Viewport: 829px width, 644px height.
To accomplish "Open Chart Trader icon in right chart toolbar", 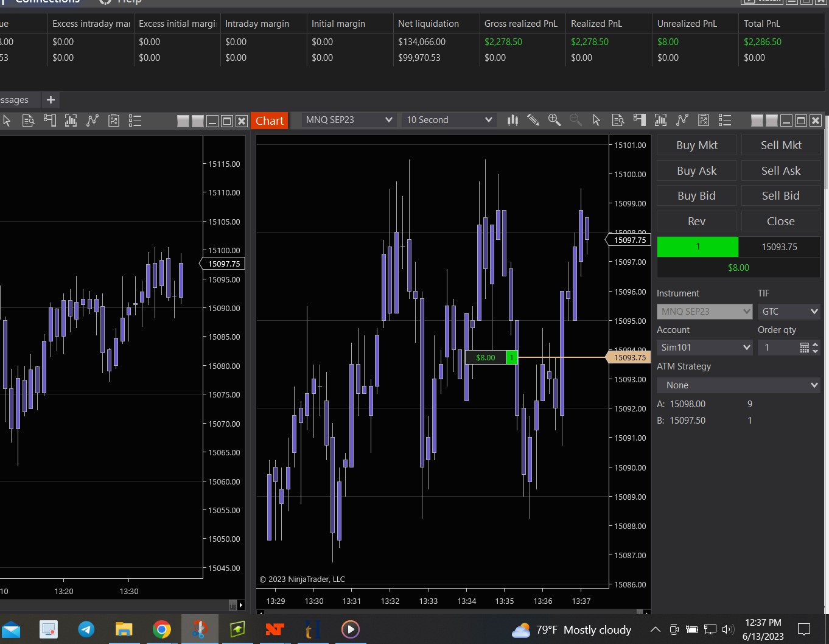I will pos(639,120).
